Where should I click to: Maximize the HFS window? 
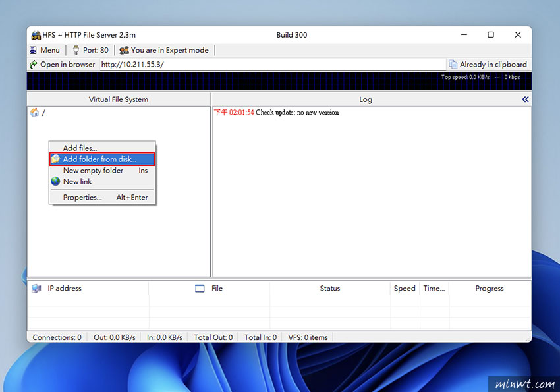click(491, 35)
